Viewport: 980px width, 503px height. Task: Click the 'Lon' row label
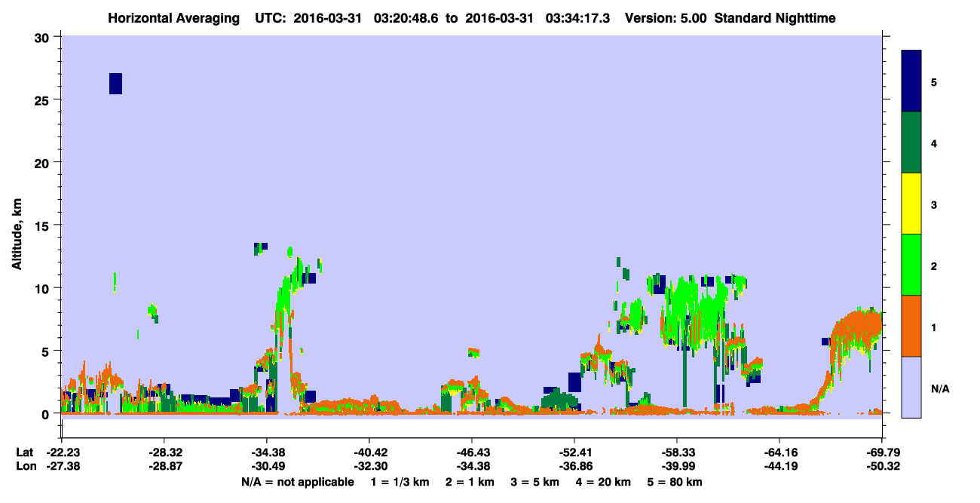25,467
